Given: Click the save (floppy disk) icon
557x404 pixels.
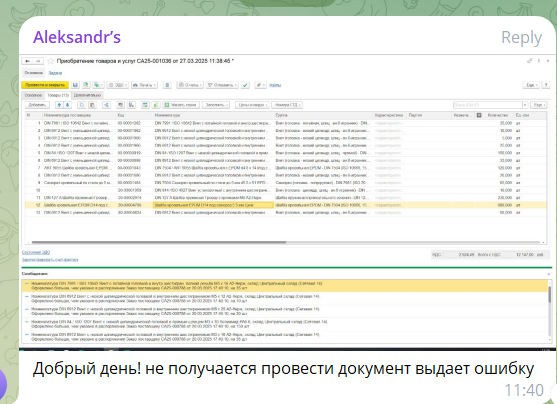Looking at the screenshot, I should (75, 85).
